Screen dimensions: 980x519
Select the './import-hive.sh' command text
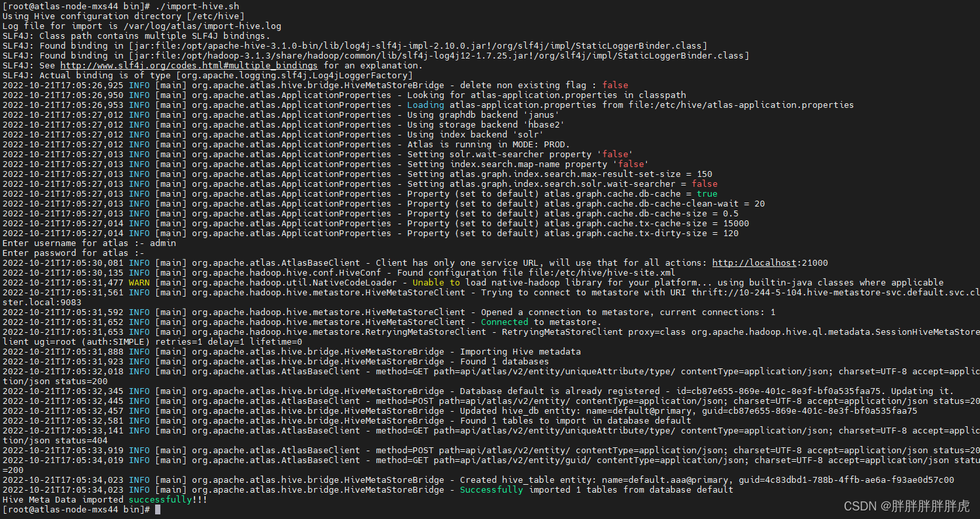pos(197,7)
